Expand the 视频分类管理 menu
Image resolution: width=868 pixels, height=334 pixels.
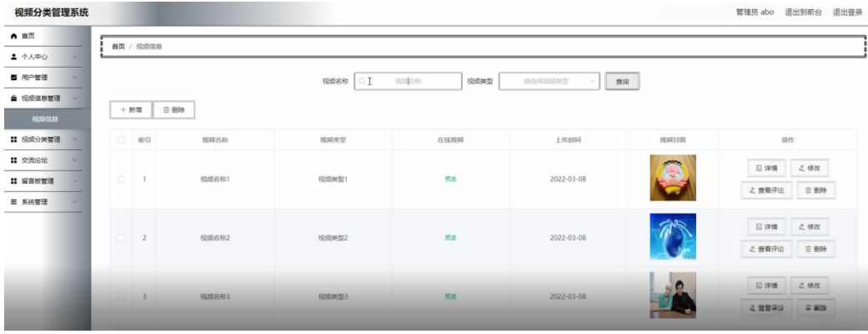pos(43,139)
